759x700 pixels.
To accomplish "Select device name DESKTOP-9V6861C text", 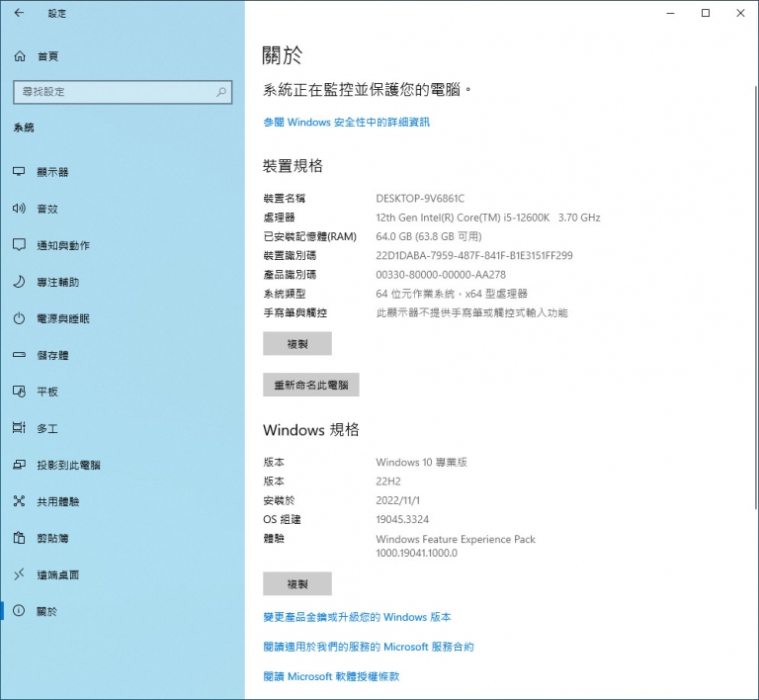I will coord(420,199).
